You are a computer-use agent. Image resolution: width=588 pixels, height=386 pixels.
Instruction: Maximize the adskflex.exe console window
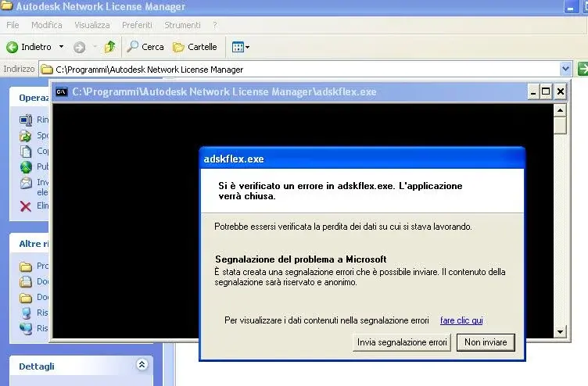(x=546, y=92)
